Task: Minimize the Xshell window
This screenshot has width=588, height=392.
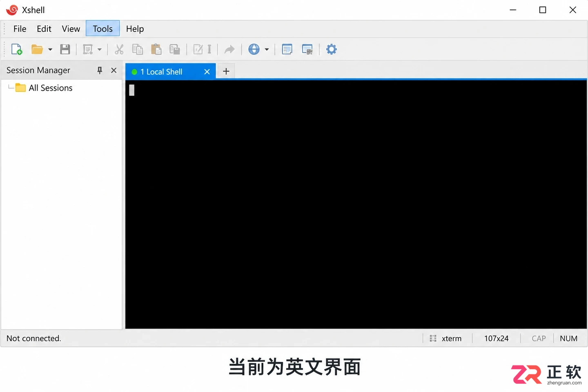Action: (513, 10)
